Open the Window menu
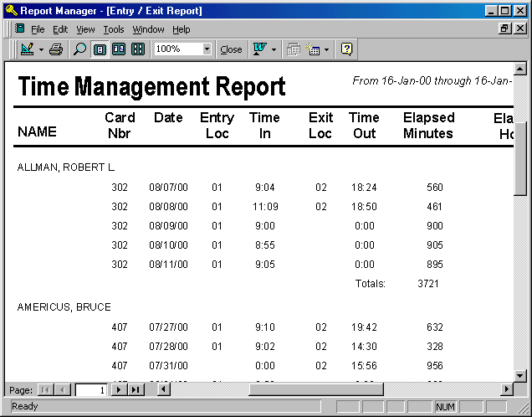 pos(148,29)
